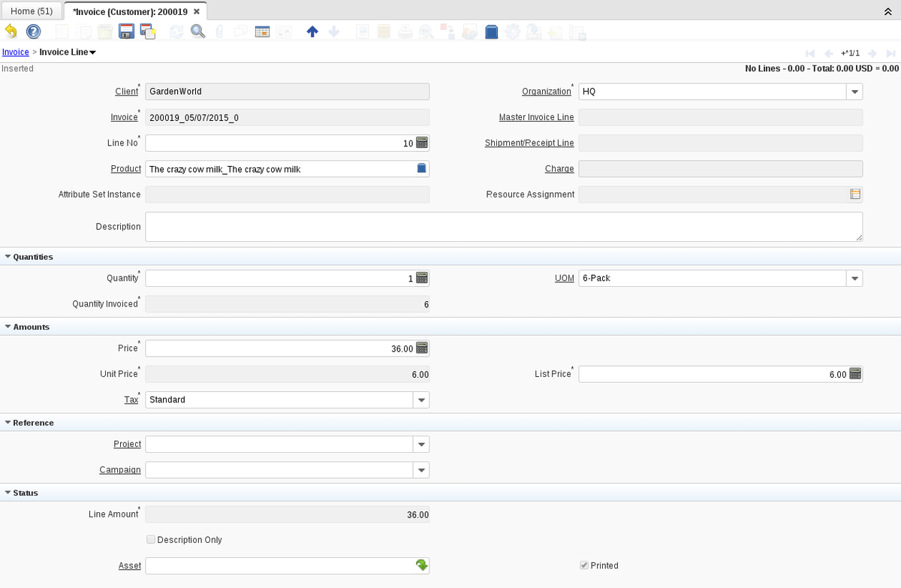
Task: Switch to the Home (51) tab
Action: pyautogui.click(x=32, y=11)
